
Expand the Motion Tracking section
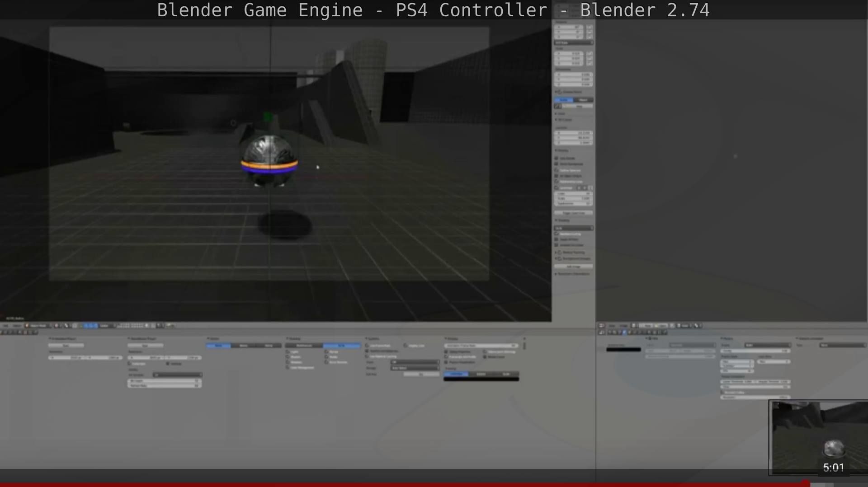tap(571, 252)
